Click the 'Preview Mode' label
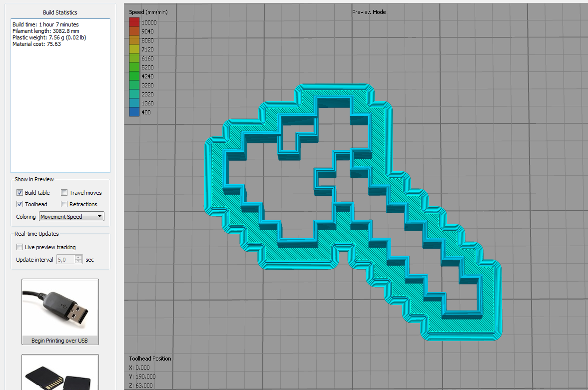 [369, 12]
